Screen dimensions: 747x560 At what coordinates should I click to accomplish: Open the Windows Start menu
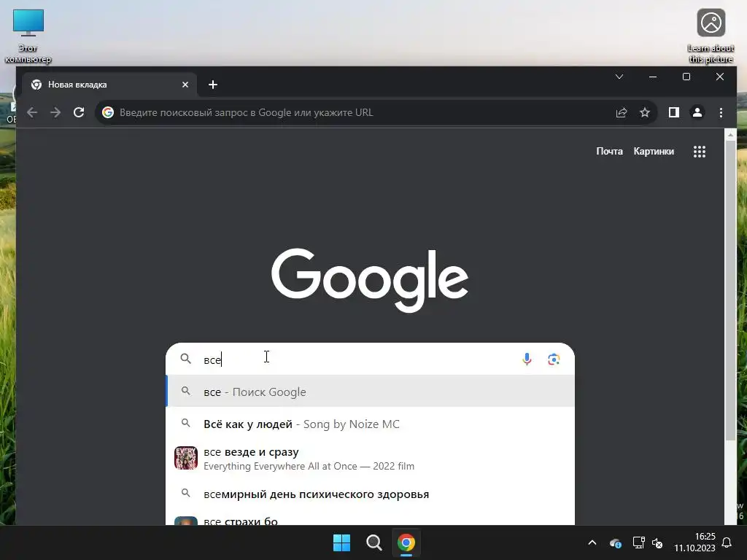point(341,542)
